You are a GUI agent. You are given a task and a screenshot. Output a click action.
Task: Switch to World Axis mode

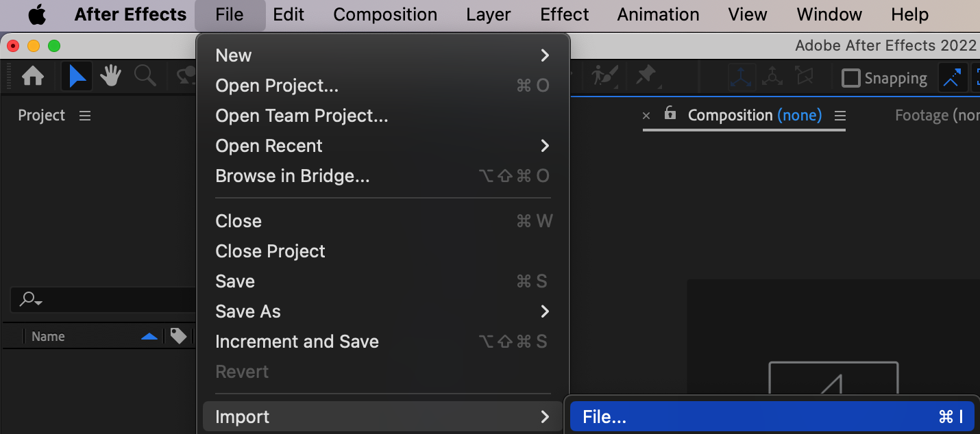tap(772, 77)
